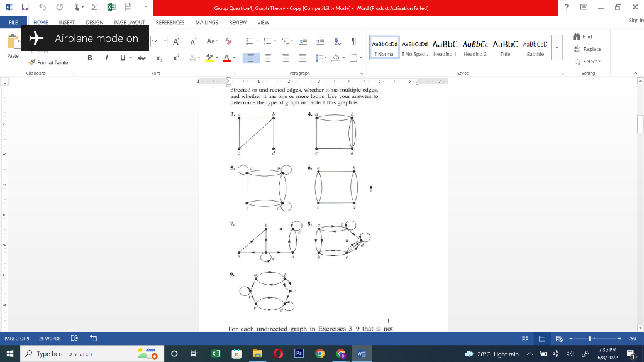Open word count showing 26 WORDS
The image size is (644, 362).
pos(50,339)
